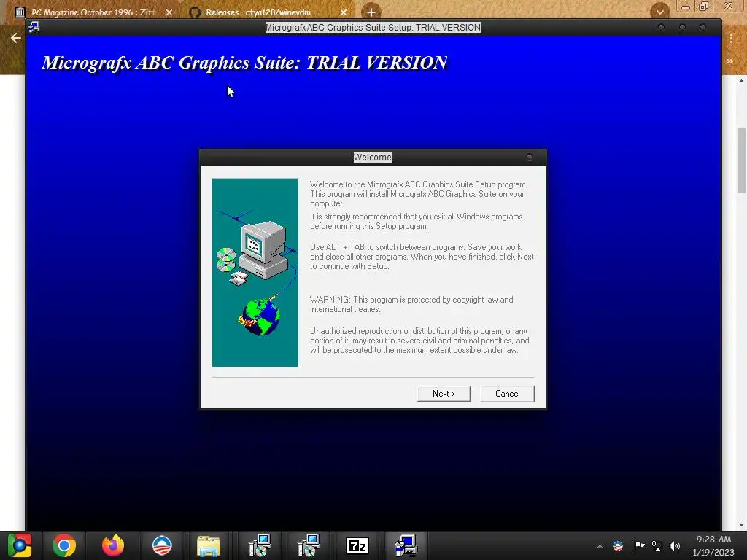Click the Obama-logo tray icon
This screenshot has height=560, width=747.
[x=618, y=546]
